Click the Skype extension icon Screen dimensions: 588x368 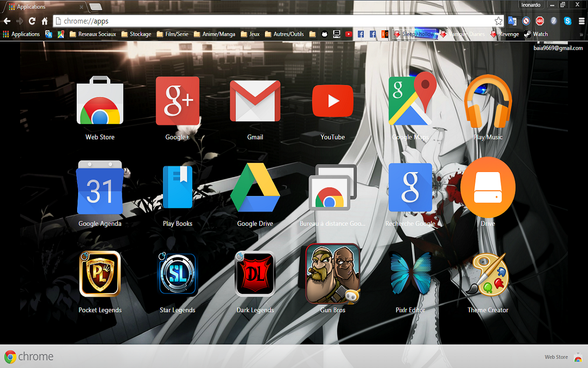[x=568, y=21]
